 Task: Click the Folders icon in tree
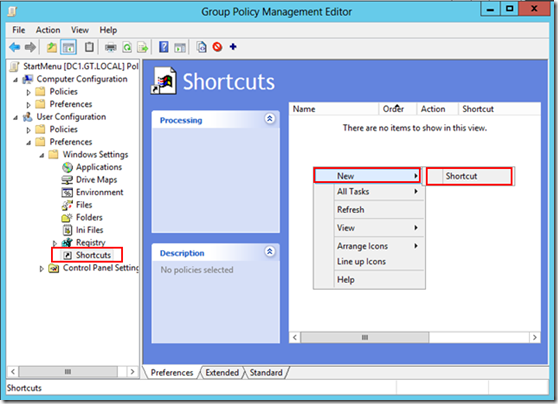(67, 217)
